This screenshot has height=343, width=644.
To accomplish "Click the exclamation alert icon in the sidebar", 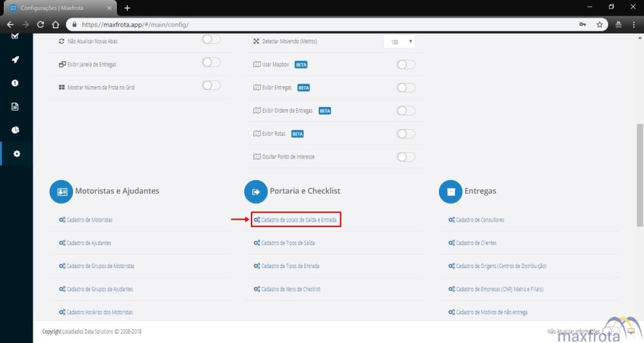I will pyautogui.click(x=15, y=83).
